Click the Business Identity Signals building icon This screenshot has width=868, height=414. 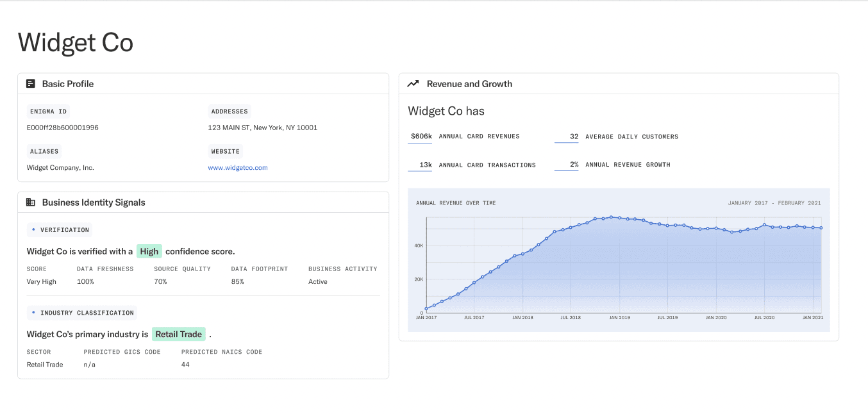tap(30, 202)
